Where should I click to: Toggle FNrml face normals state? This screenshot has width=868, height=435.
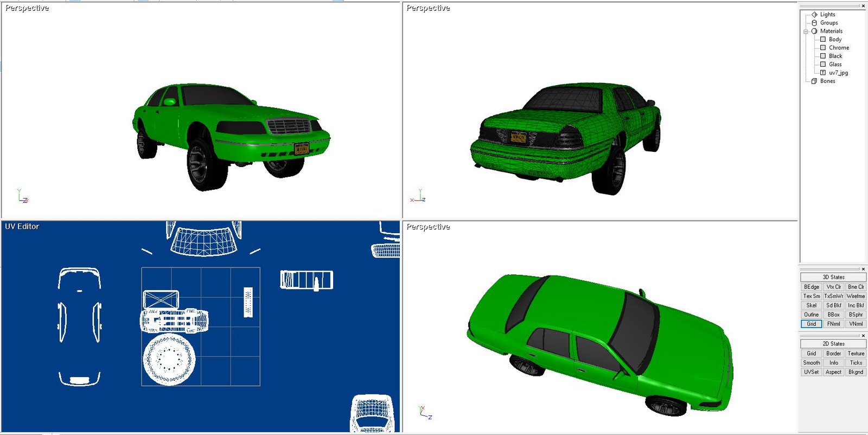(834, 324)
